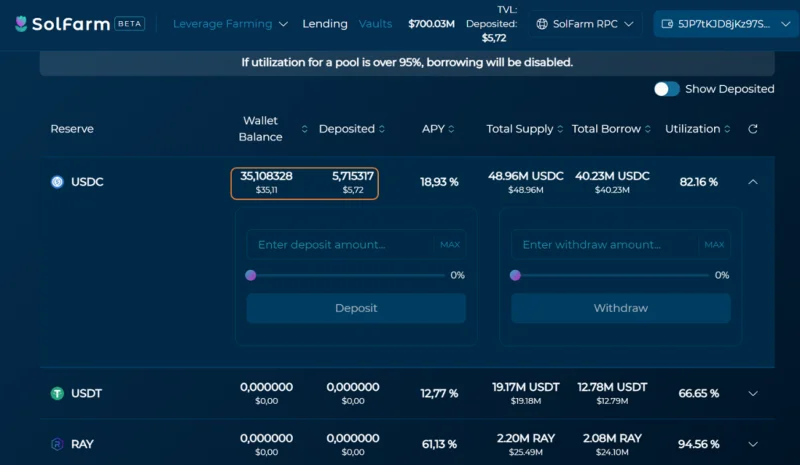Click the USDC deposited value 5,715317
This screenshot has width=800, height=465.
353,177
